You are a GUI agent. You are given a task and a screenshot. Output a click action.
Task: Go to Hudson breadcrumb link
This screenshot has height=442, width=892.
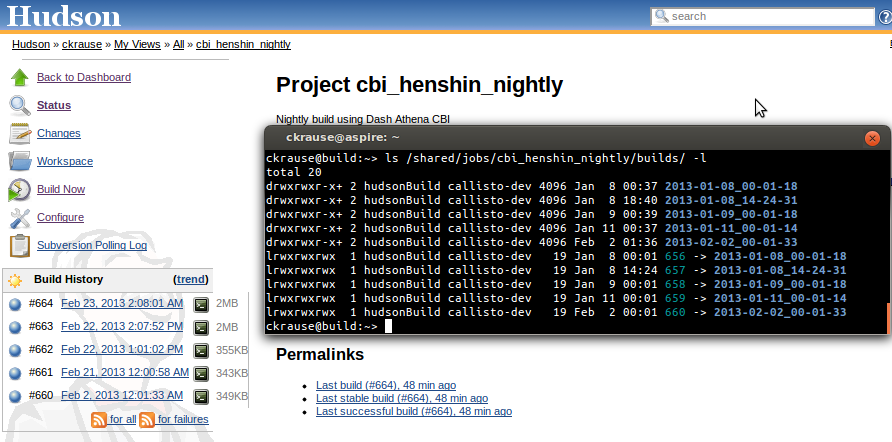pos(31,44)
